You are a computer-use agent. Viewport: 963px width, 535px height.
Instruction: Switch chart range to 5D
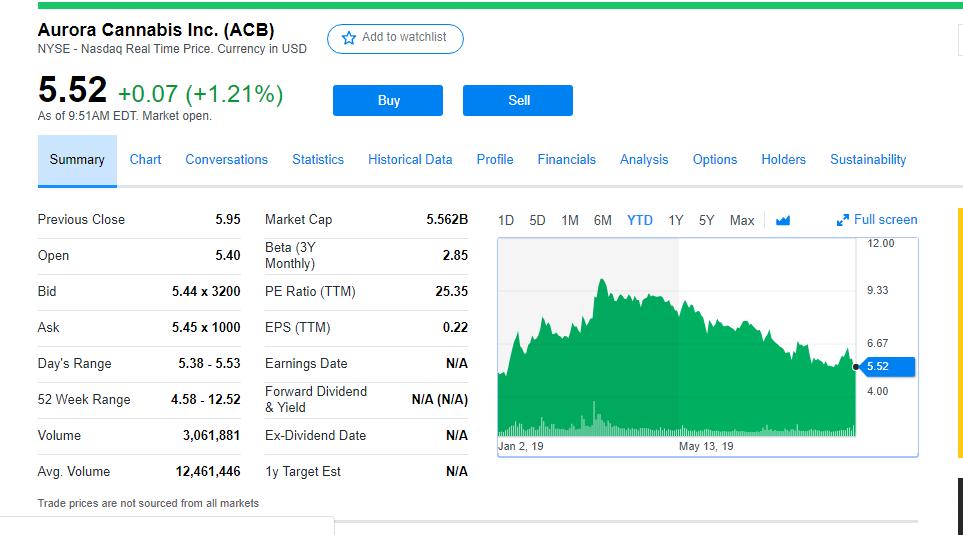tap(537, 221)
